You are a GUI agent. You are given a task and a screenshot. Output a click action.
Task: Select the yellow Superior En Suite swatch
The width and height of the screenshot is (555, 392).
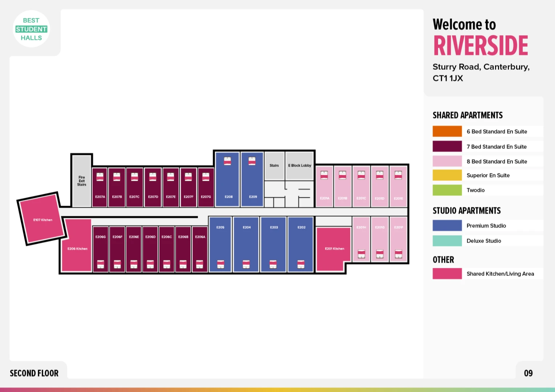click(x=447, y=175)
